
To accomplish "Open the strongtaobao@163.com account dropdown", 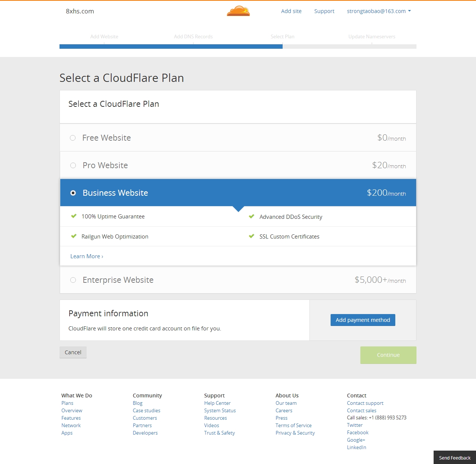I will coord(379,11).
